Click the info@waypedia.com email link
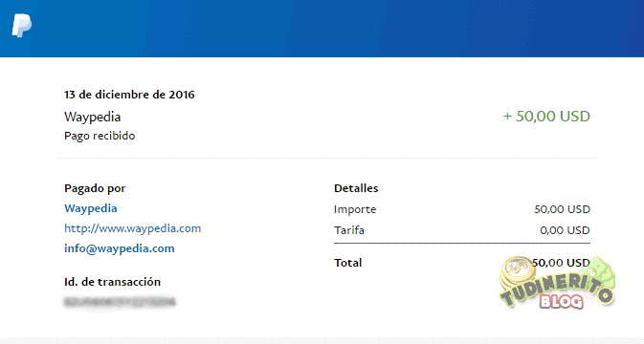This screenshot has width=644, height=344. [119, 248]
